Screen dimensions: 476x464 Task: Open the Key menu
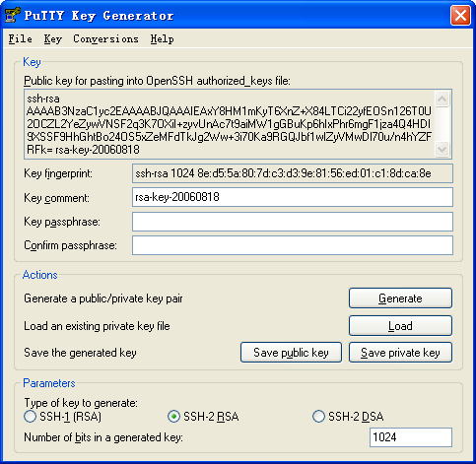[x=53, y=38]
